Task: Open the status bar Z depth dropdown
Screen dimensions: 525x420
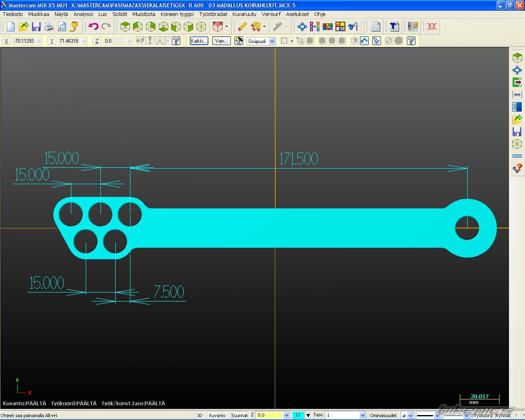Action: (286, 415)
